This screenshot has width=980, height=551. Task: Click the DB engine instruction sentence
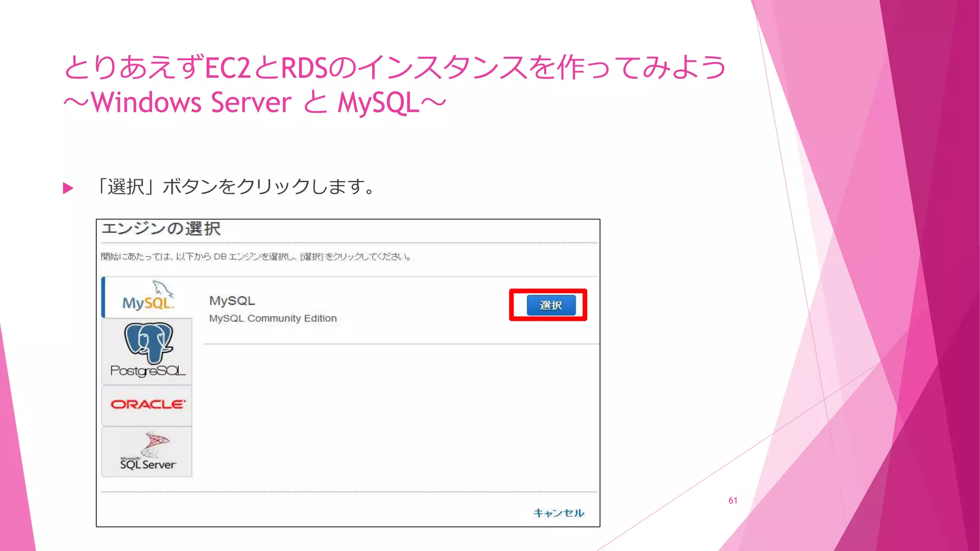[256, 257]
